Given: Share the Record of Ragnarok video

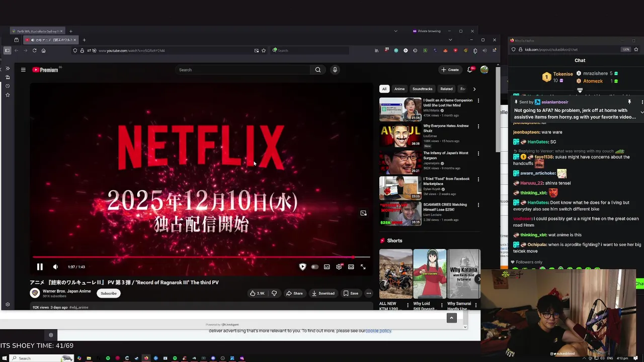Looking at the screenshot, I should point(294,293).
